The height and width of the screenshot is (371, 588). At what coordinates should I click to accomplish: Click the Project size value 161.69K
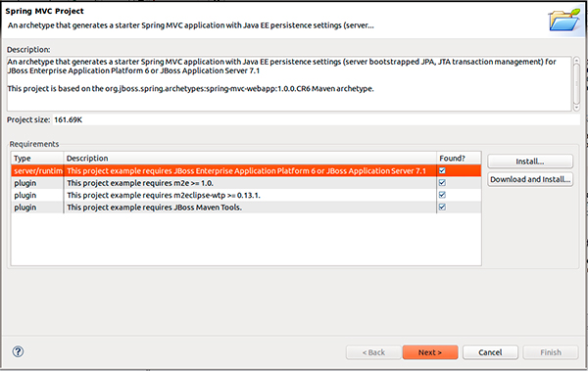point(68,120)
